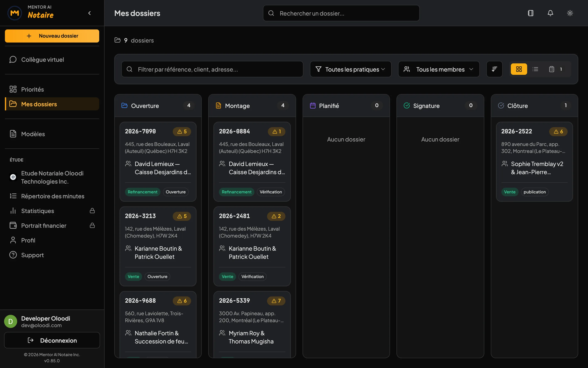Click Planifié column calendar icon
Image resolution: width=588 pixels, height=368 pixels.
(313, 106)
